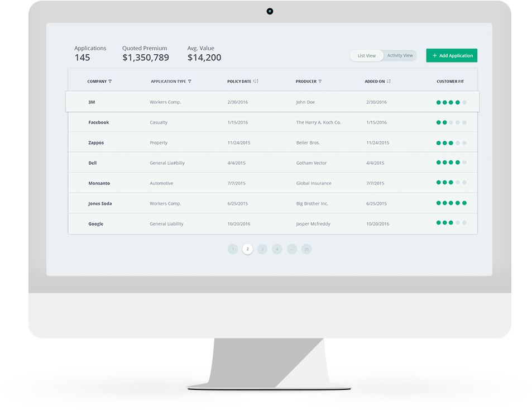The width and height of the screenshot is (532, 410).
Task: Click the filter icon on the Application Type column
Action: coord(190,82)
